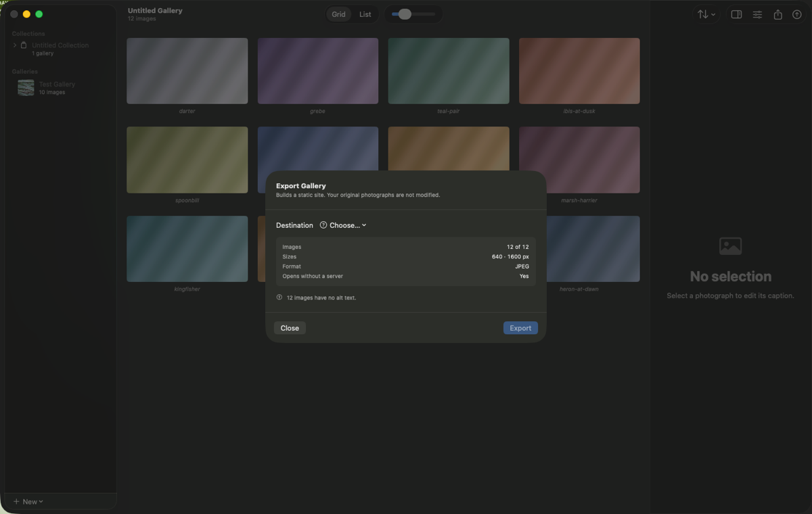The width and height of the screenshot is (812, 514).
Task: Select Test Gallery in the sidebar
Action: (60, 87)
